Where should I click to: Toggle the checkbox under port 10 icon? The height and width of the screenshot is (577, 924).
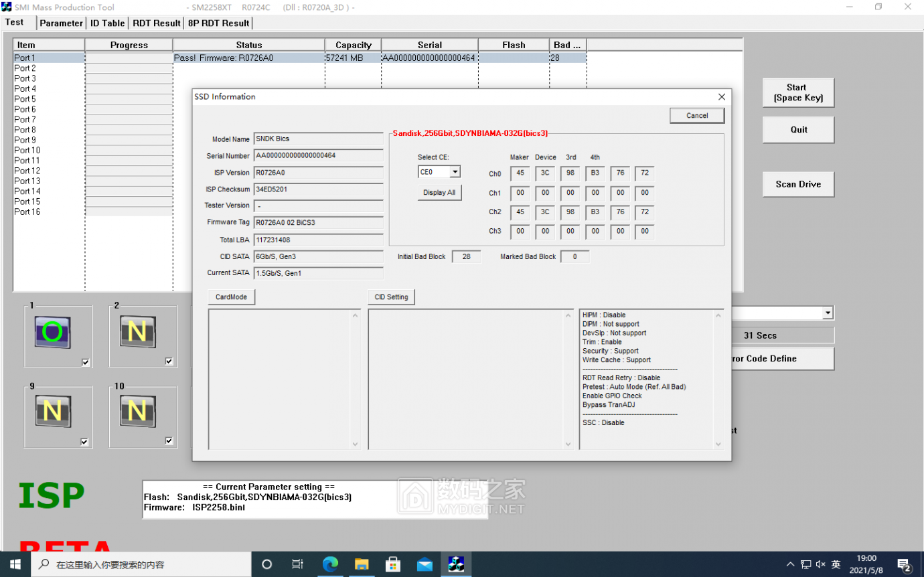click(x=169, y=441)
